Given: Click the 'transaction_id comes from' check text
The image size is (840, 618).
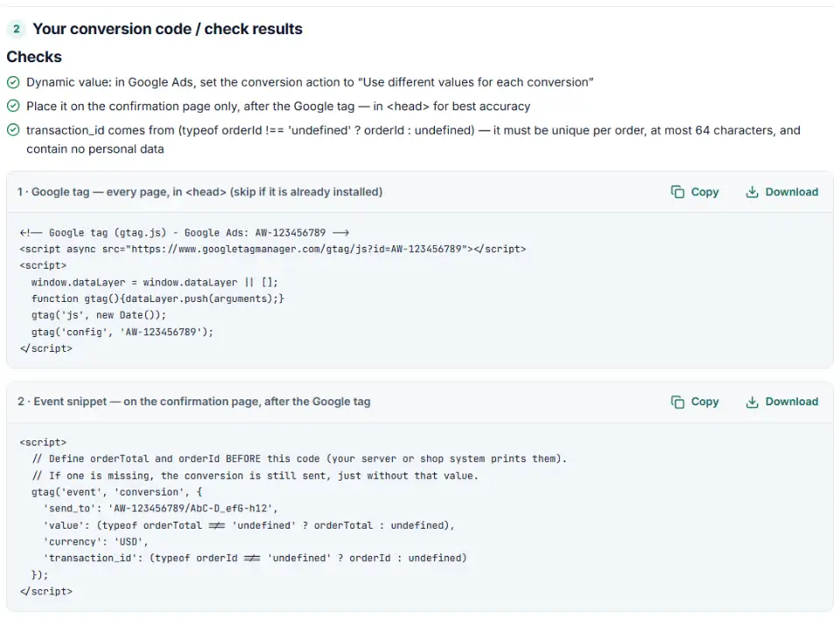Looking at the screenshot, I should [x=413, y=139].
